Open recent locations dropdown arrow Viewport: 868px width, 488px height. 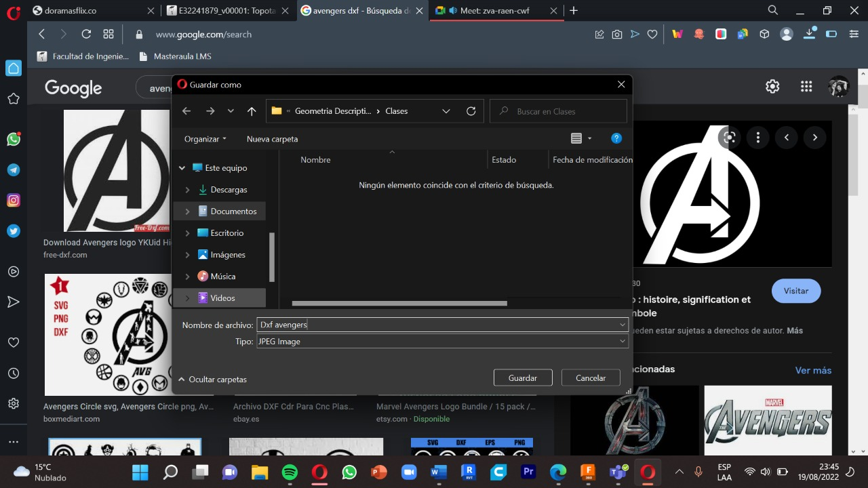[x=231, y=111]
